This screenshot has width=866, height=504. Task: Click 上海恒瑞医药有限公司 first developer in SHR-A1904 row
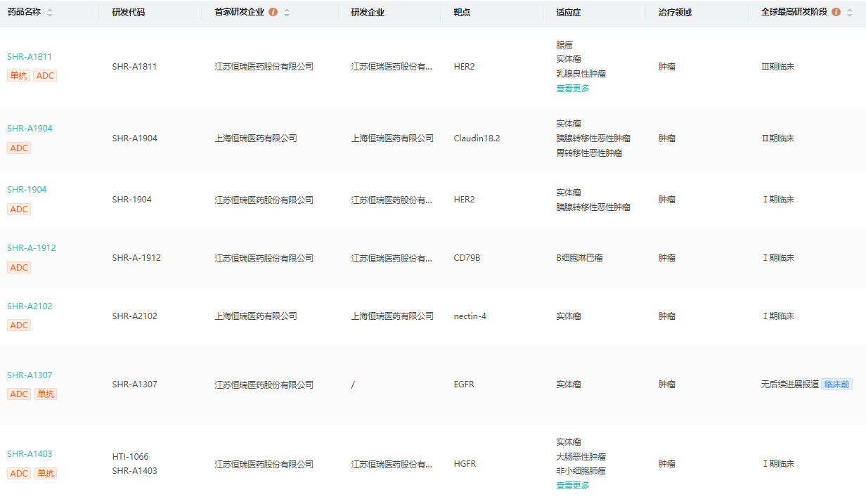(256, 138)
